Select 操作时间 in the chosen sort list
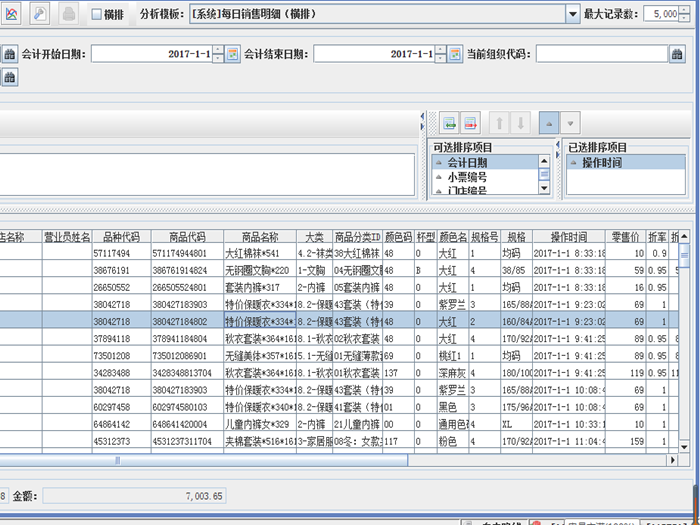This screenshot has height=525, width=700. tap(604, 162)
